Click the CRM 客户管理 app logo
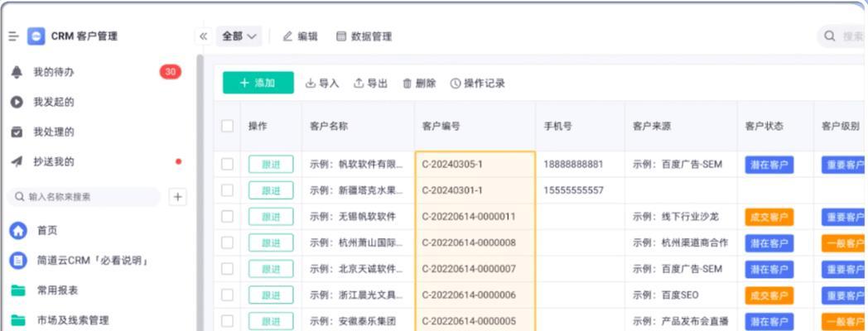 [36, 36]
